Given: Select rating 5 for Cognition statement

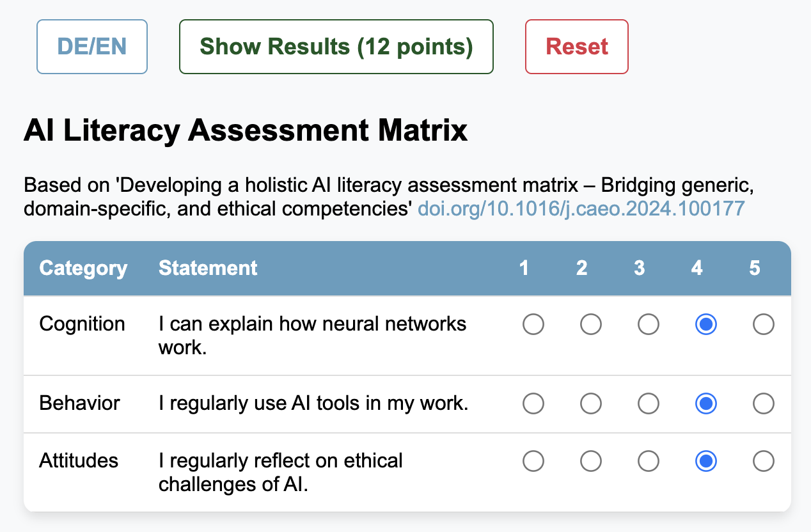Looking at the screenshot, I should click(764, 325).
